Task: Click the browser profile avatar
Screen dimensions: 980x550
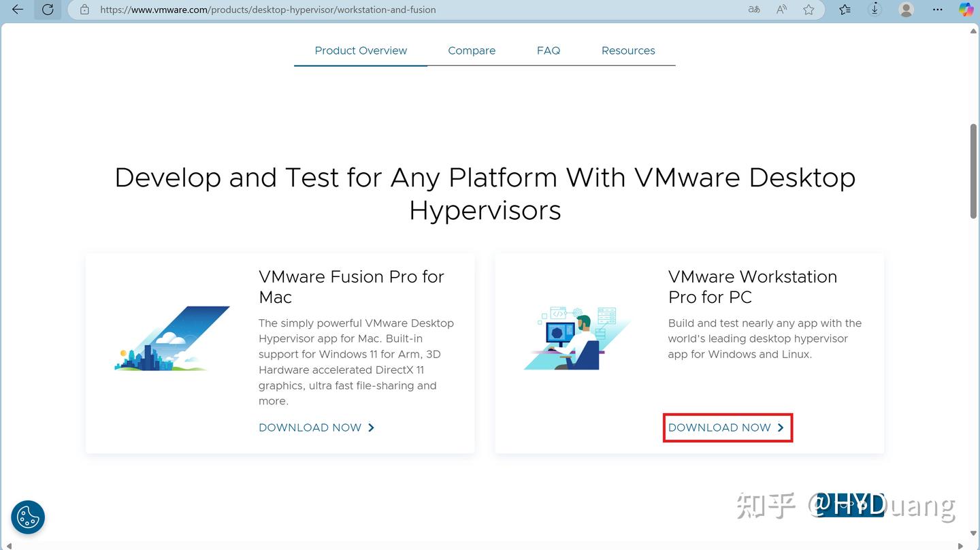Action: pyautogui.click(x=906, y=10)
